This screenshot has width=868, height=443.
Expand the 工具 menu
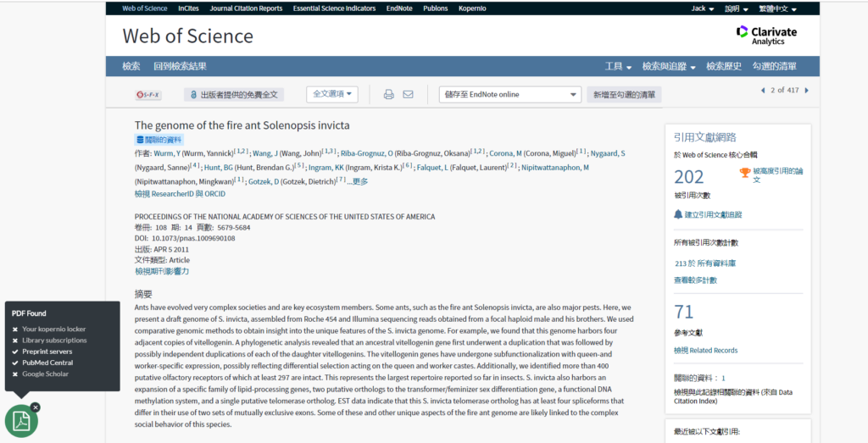coord(618,67)
